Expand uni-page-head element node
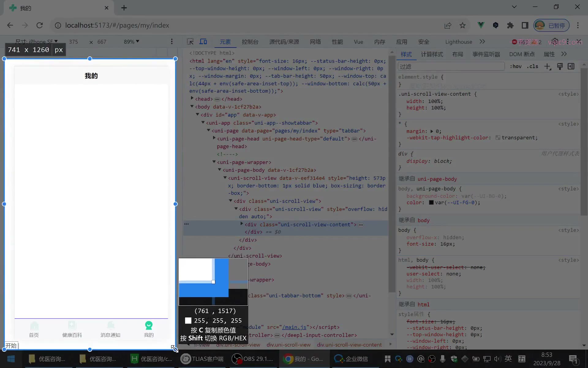Image resolution: width=588 pixels, height=368 pixels. coord(214,138)
